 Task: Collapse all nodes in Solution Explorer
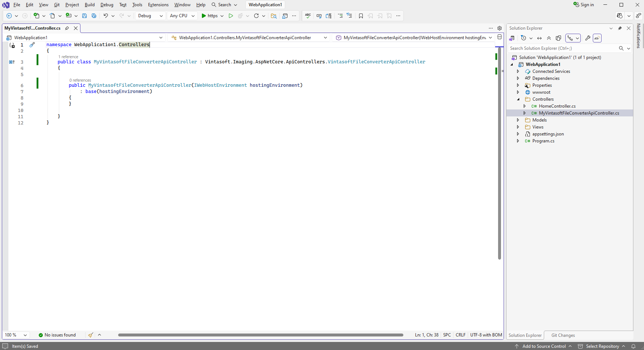tap(549, 38)
